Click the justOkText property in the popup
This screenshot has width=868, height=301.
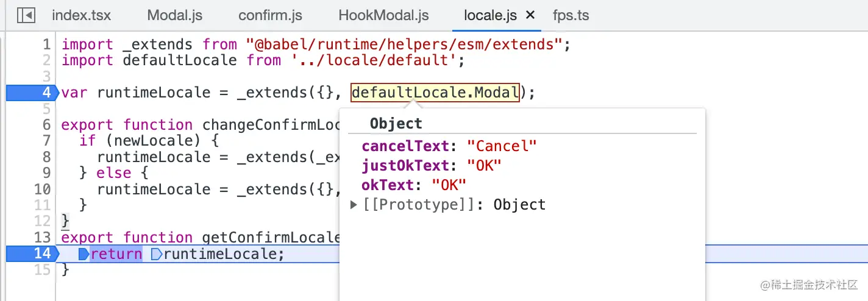point(406,166)
